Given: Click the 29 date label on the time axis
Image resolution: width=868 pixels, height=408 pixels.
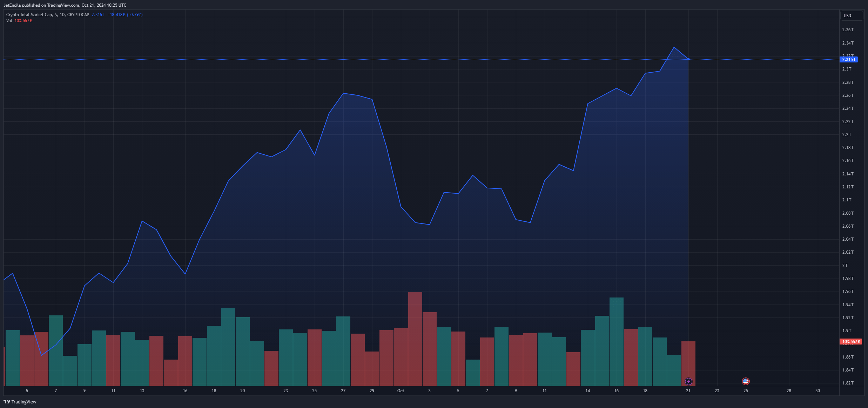Looking at the screenshot, I should coord(372,391).
